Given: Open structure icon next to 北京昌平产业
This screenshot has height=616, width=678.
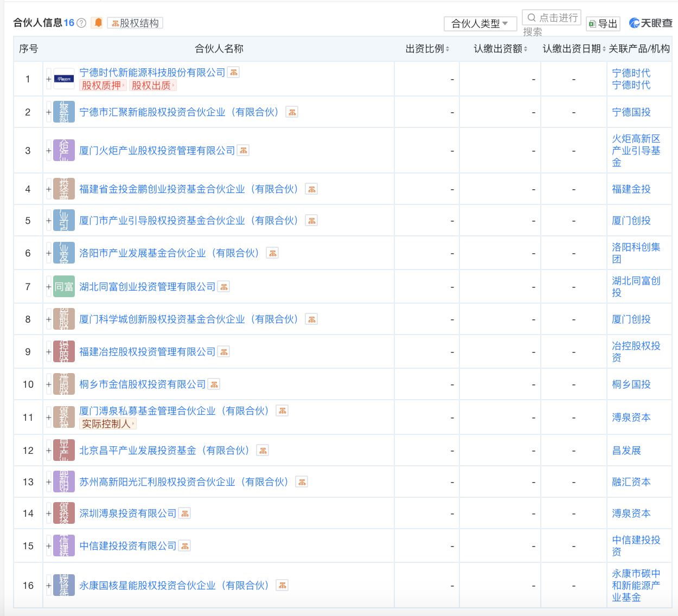Looking at the screenshot, I should pyautogui.click(x=263, y=451).
